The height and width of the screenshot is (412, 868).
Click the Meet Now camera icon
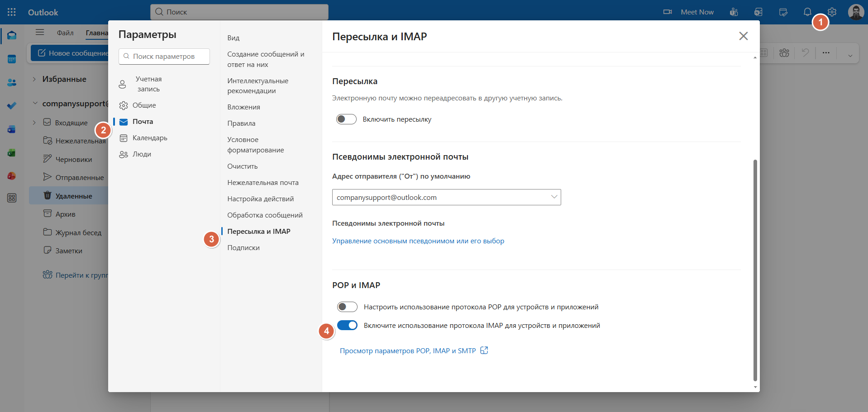[x=668, y=12]
